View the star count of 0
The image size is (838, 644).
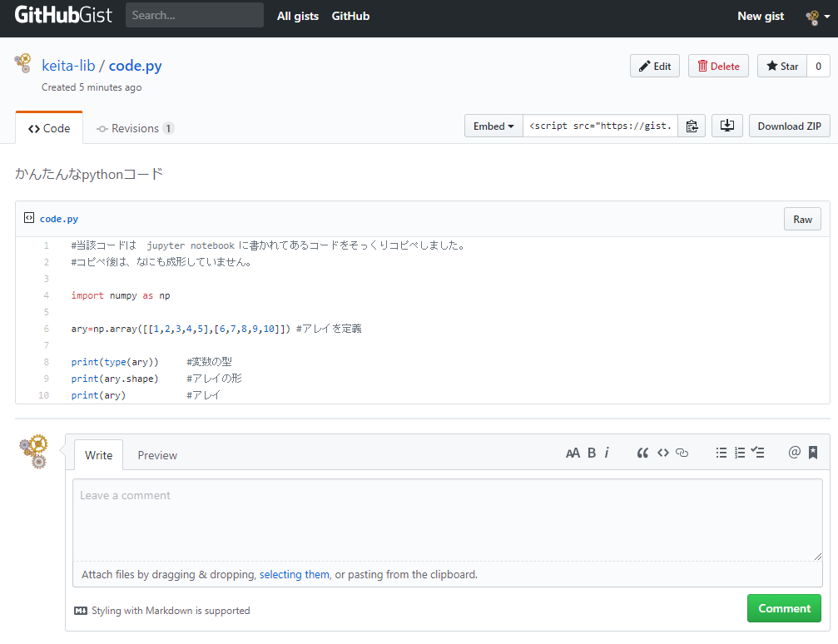pos(818,67)
